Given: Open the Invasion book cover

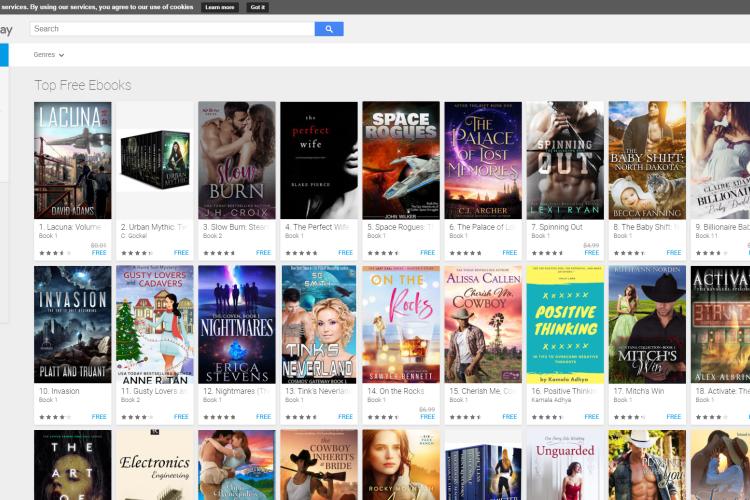Looking at the screenshot, I should (73, 324).
